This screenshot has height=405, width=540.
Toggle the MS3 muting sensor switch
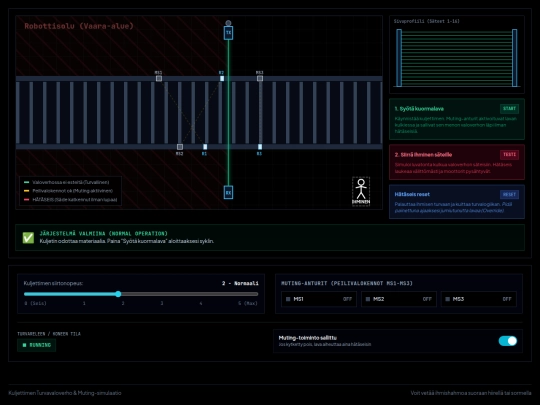tap(479, 299)
